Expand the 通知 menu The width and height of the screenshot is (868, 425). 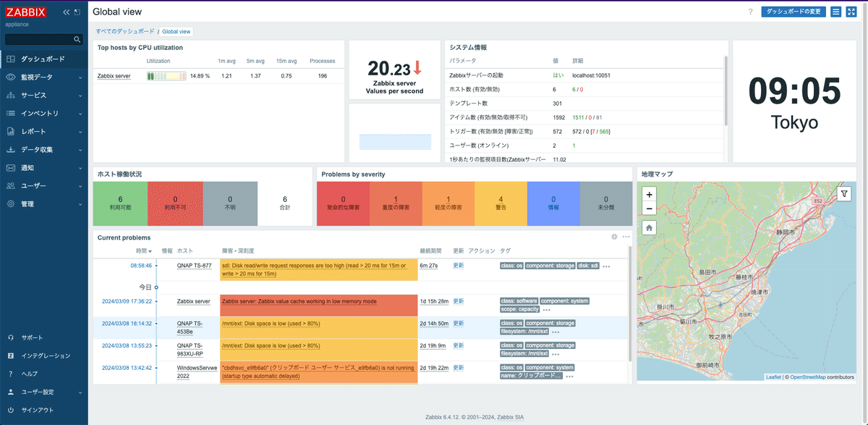point(44,167)
